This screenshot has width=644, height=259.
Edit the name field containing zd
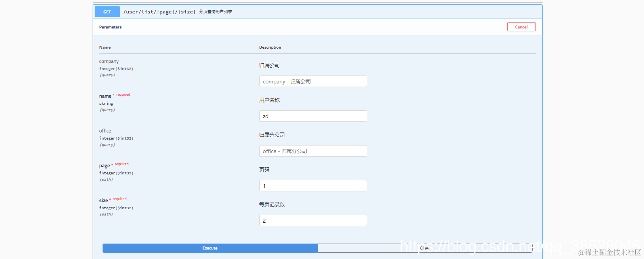pos(313,116)
